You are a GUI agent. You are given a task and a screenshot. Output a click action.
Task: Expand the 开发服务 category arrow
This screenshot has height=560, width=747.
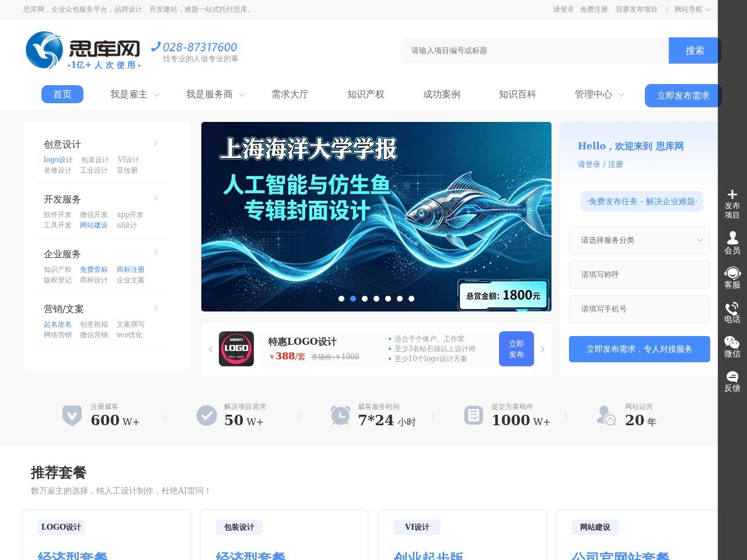click(x=156, y=198)
